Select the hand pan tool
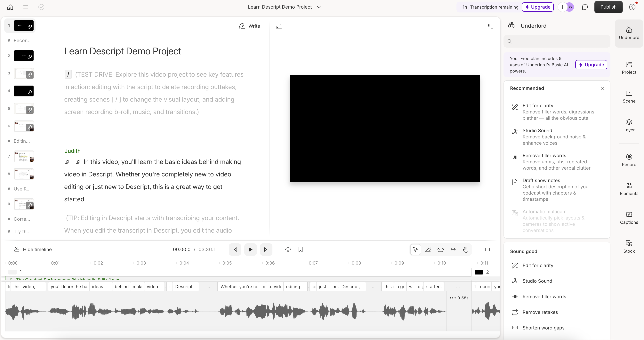Image resolution: width=644 pixels, height=340 pixels. coord(465,249)
